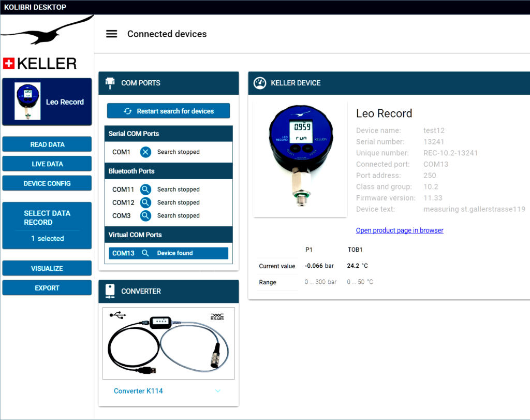Click the class and group value 10.2
The image size is (530, 420).
pyautogui.click(x=431, y=186)
